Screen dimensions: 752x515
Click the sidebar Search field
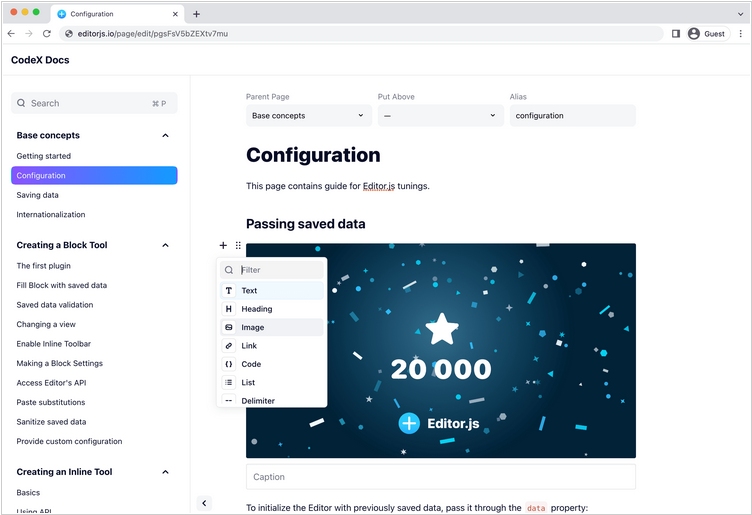pyautogui.click(x=94, y=103)
